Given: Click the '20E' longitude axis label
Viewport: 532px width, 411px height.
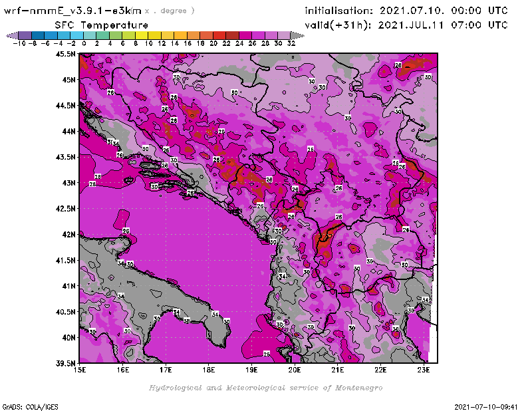Looking at the screenshot, I should pyautogui.click(x=295, y=370).
